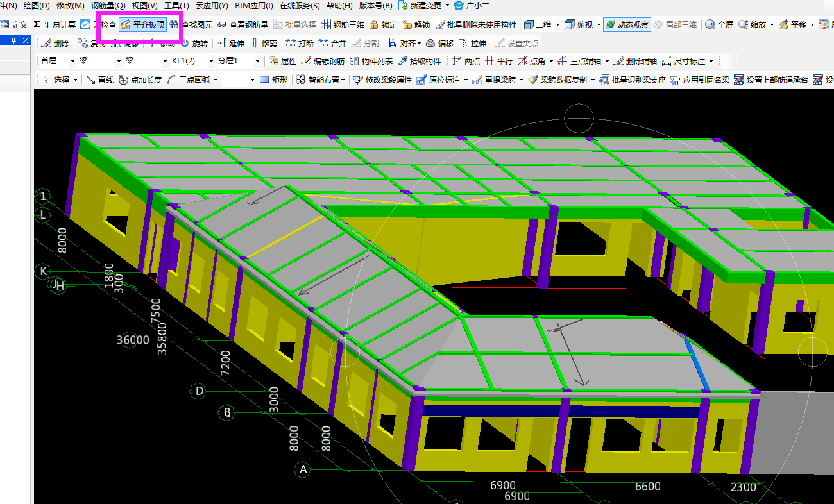The height and width of the screenshot is (504, 834).
Task: Open the 视图(V) menu
Action: [144, 6]
